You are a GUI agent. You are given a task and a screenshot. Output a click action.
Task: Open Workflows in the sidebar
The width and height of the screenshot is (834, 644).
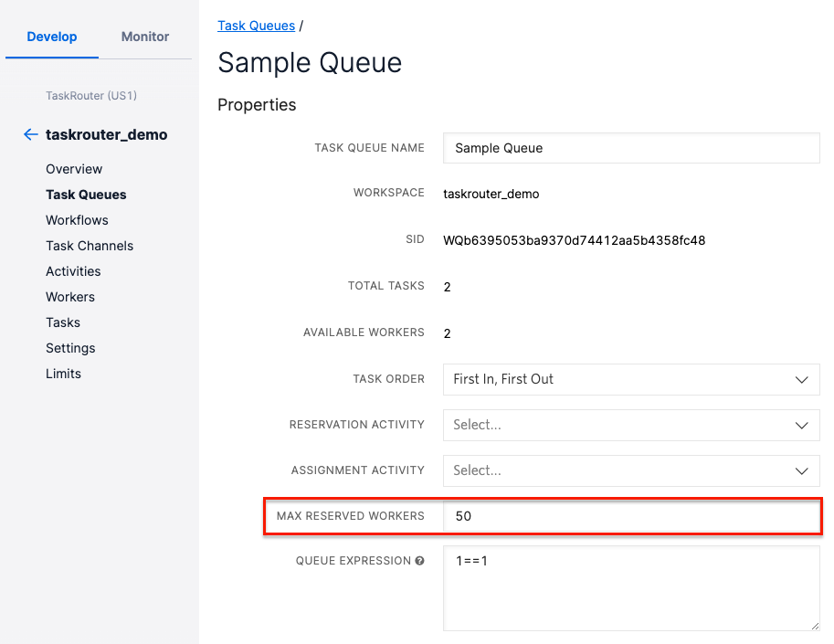(x=77, y=220)
